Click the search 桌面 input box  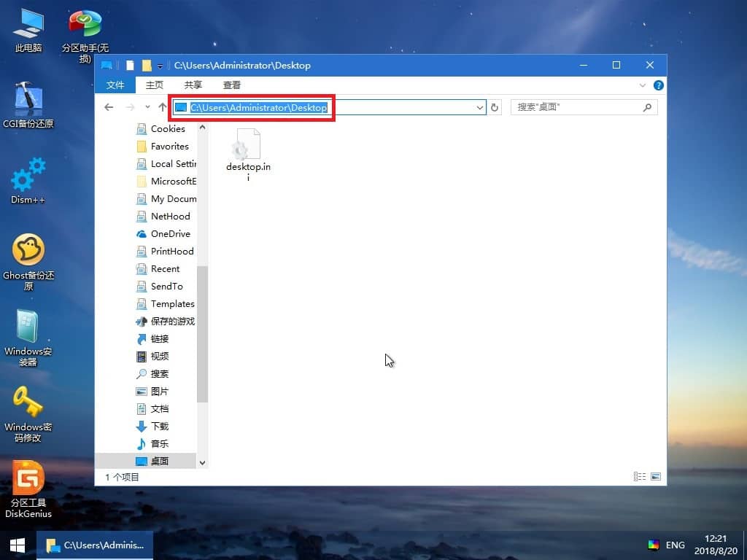(576, 107)
